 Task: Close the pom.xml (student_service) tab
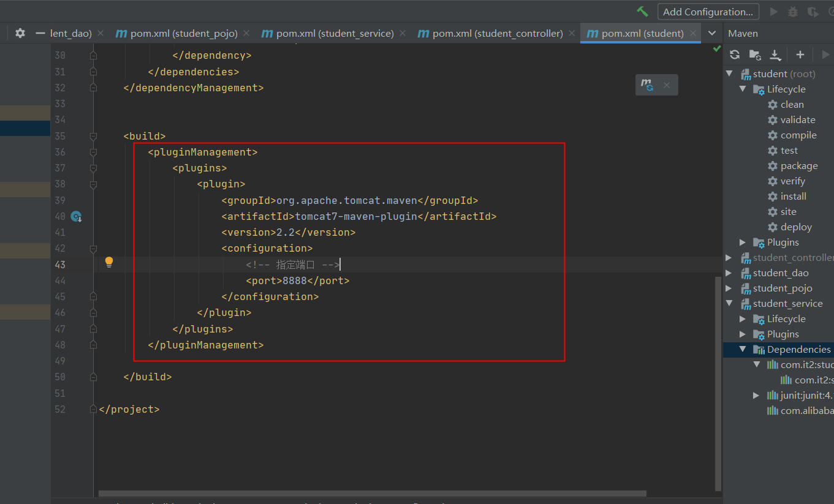coord(402,33)
